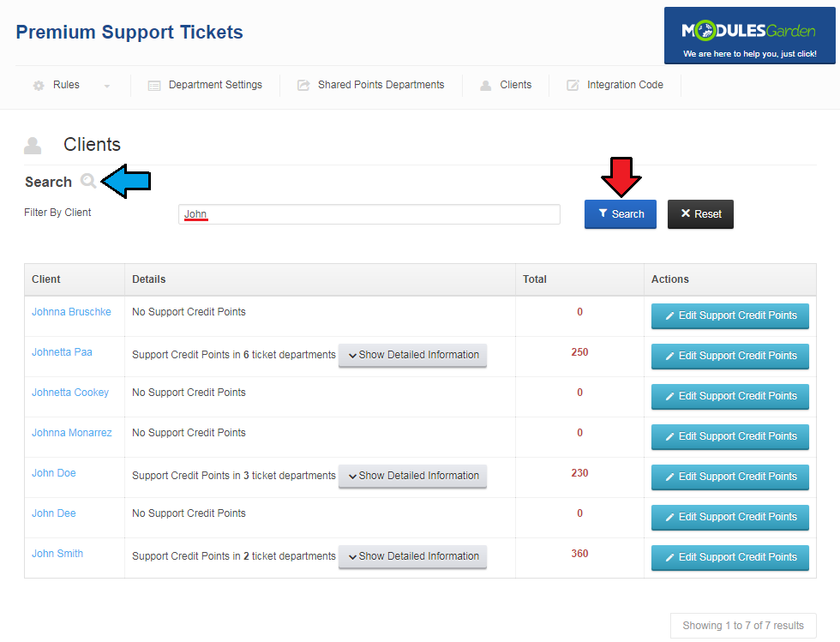Edit Support Credit Points for John Doe
The width and height of the screenshot is (840, 642).
coord(730,477)
